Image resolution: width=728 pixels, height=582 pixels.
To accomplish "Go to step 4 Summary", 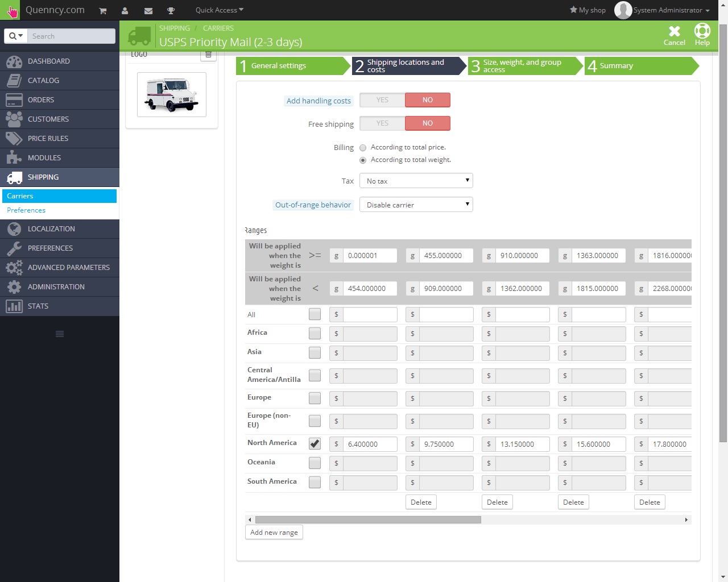I will point(642,66).
